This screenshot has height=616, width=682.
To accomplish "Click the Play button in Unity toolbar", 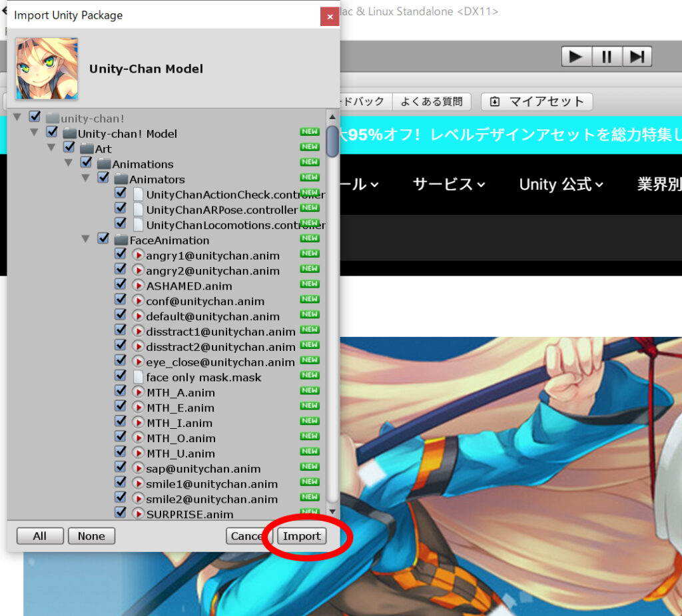I will coord(576,57).
